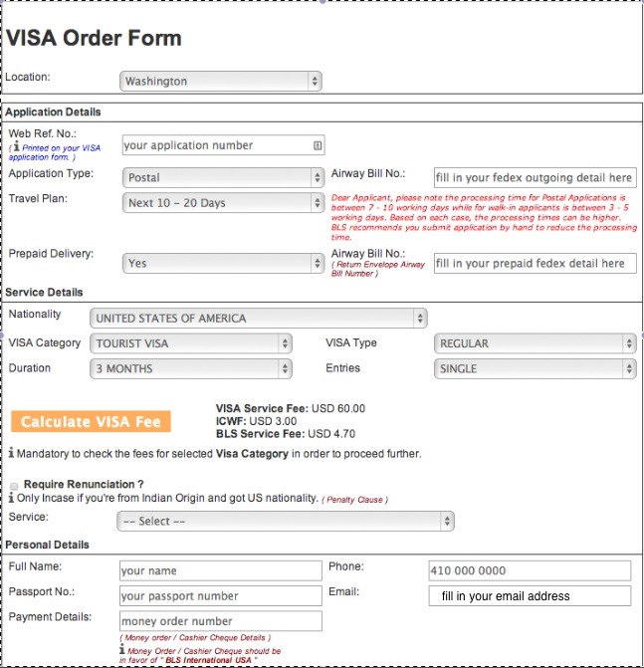This screenshot has height=668, width=644.
Task: Open the Nationality dropdown
Action: 258,319
